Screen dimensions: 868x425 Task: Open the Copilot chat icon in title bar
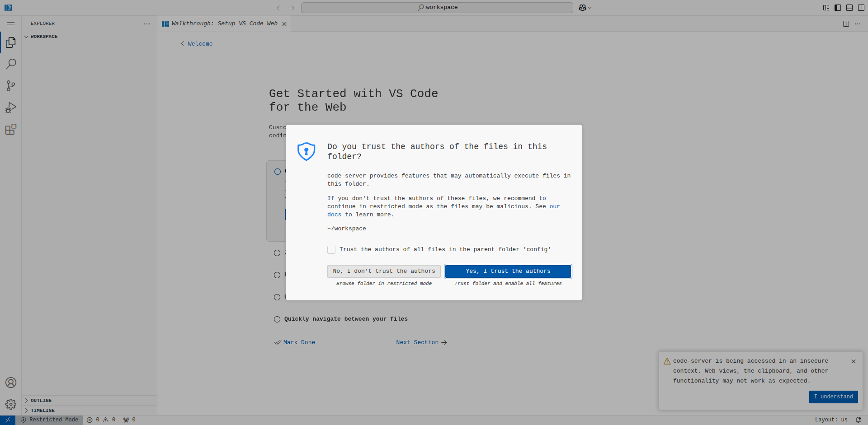point(582,8)
